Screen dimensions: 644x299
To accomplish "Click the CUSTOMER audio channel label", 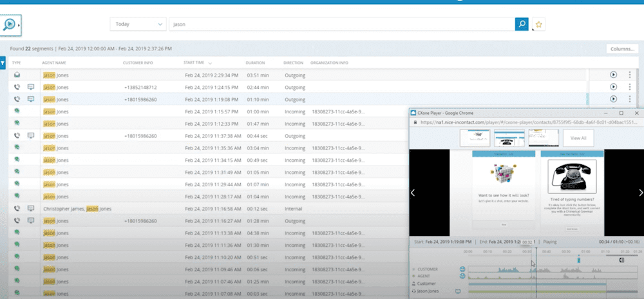I will point(427,269).
